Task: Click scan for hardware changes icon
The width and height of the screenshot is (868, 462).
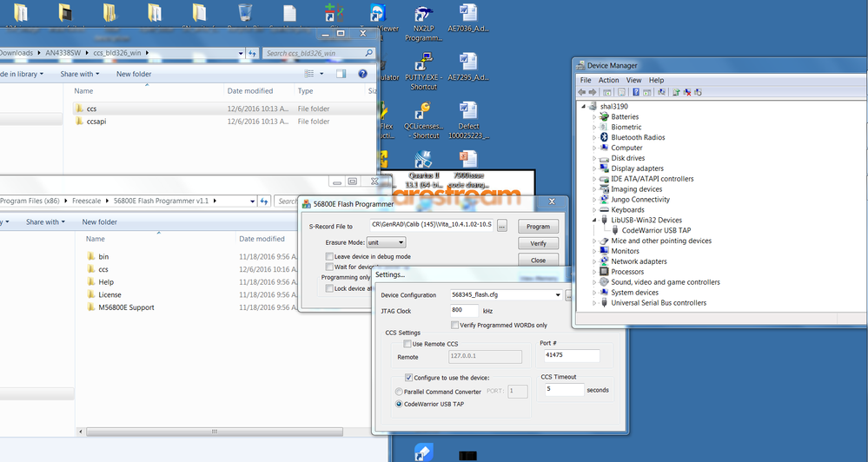Action: click(661, 92)
